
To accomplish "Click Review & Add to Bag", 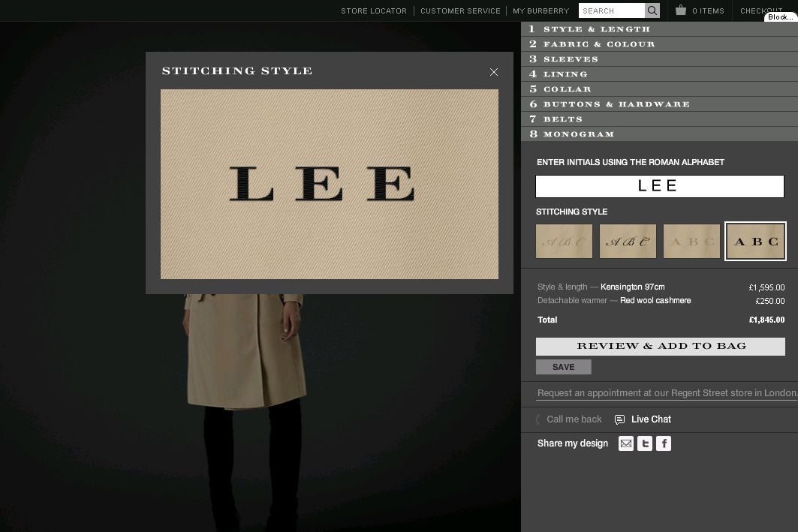I will 661,346.
